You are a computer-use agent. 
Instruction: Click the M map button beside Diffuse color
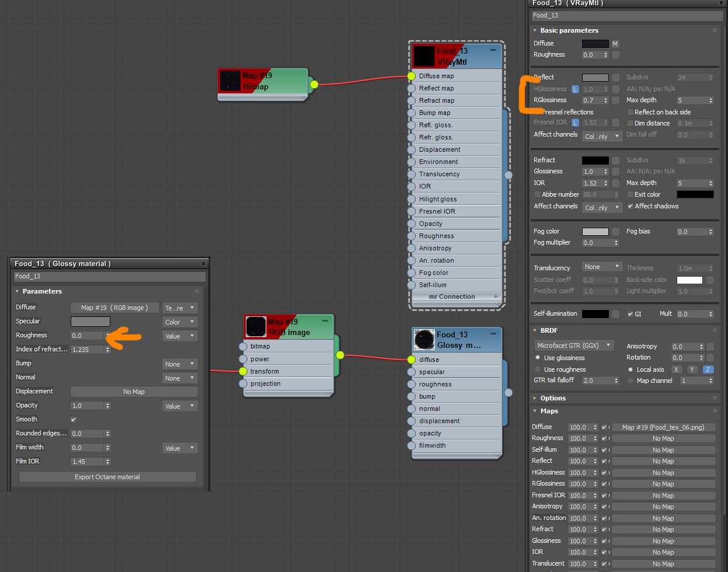pos(615,44)
